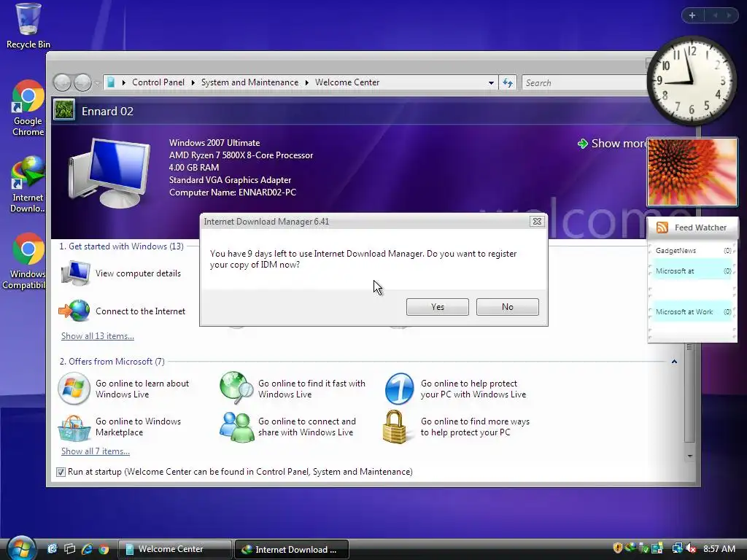Click the scrollbar down arrow in Welcome Center
This screenshot has height=560, width=747.
pyautogui.click(x=689, y=456)
